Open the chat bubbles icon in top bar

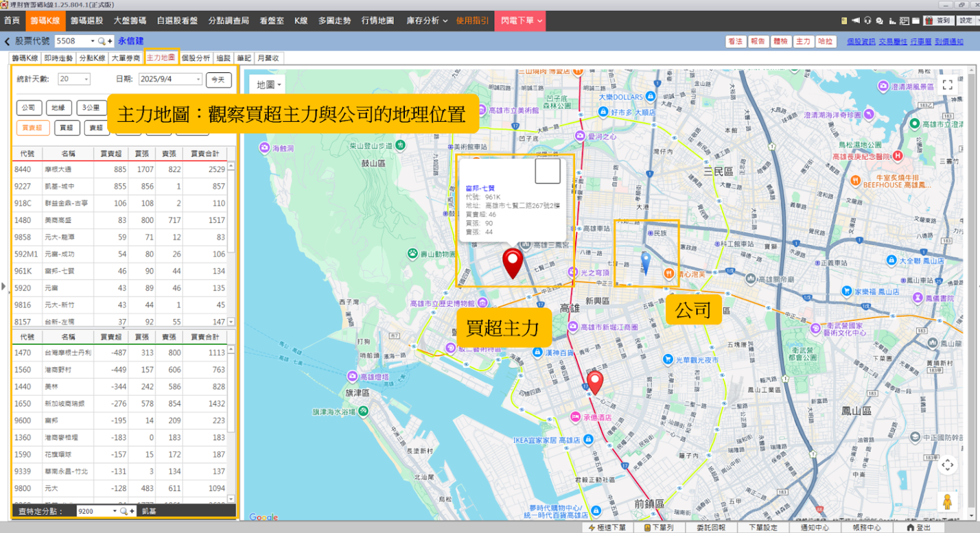879,21
